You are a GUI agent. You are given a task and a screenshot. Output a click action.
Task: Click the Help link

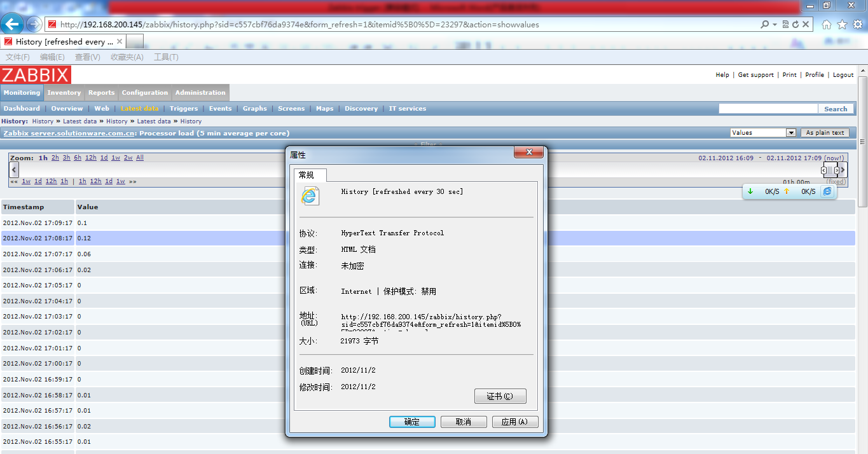point(722,75)
